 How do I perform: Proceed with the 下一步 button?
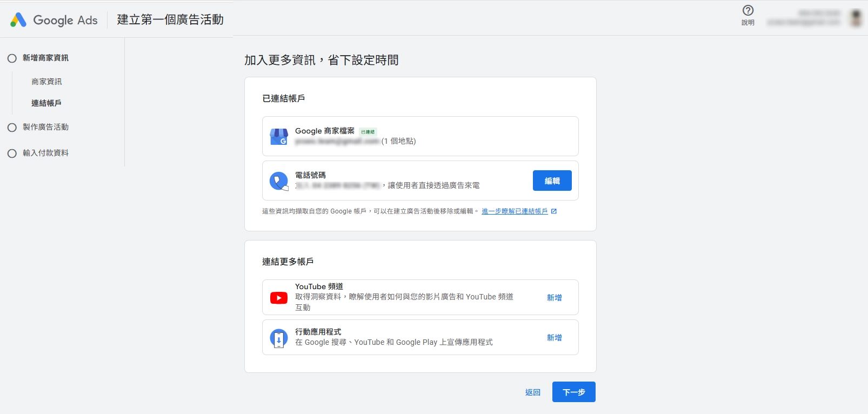coord(573,392)
